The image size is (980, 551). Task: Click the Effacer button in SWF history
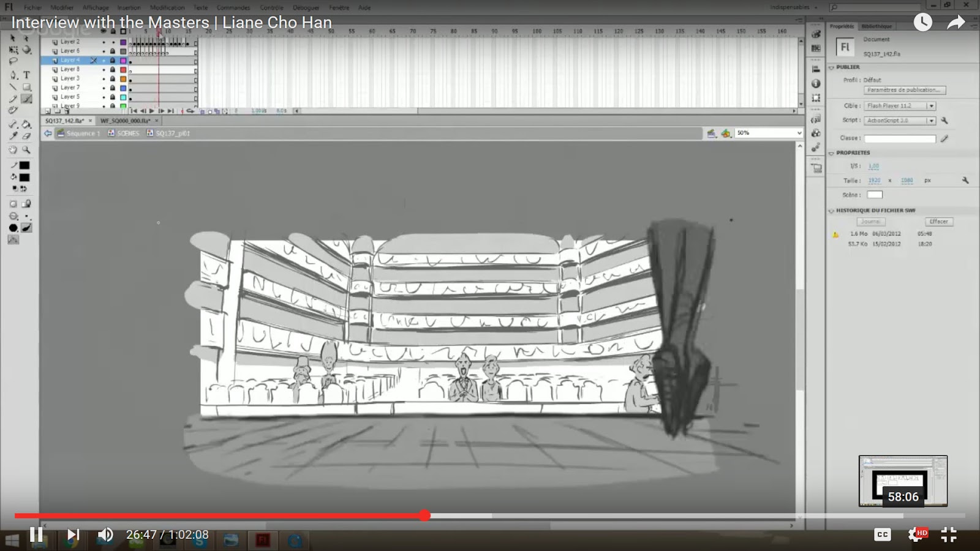[939, 221]
